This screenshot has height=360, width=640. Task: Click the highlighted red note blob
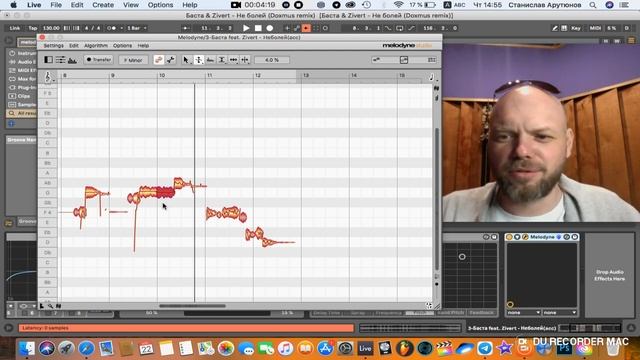[165, 192]
